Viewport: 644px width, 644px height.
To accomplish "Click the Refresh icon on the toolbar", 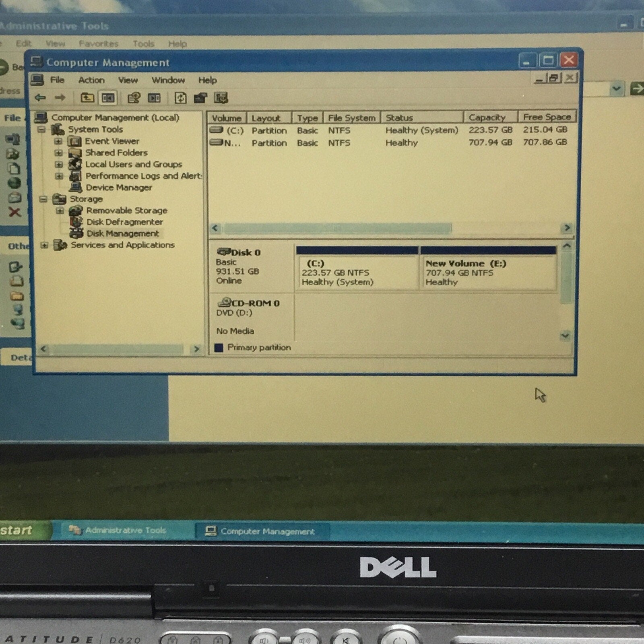I will click(181, 97).
